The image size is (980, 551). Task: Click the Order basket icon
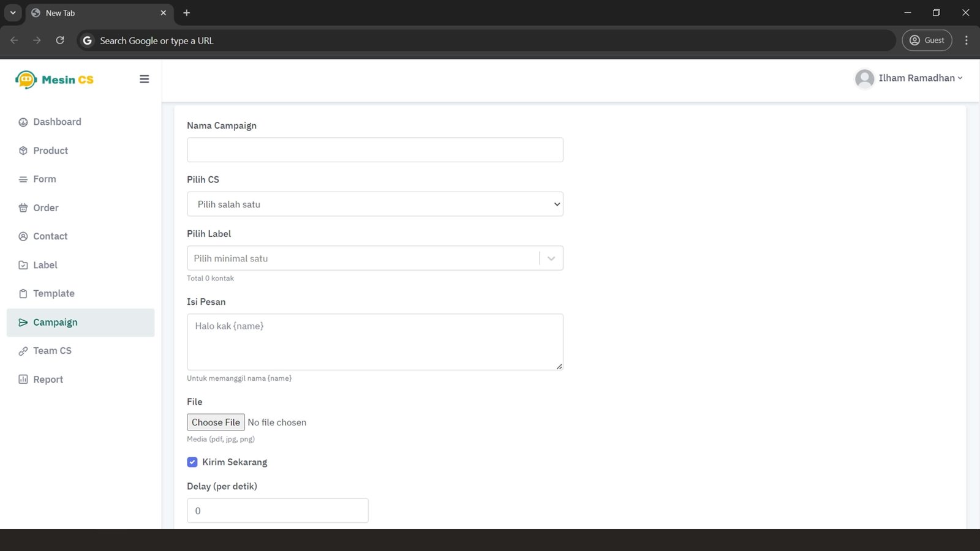(x=23, y=208)
